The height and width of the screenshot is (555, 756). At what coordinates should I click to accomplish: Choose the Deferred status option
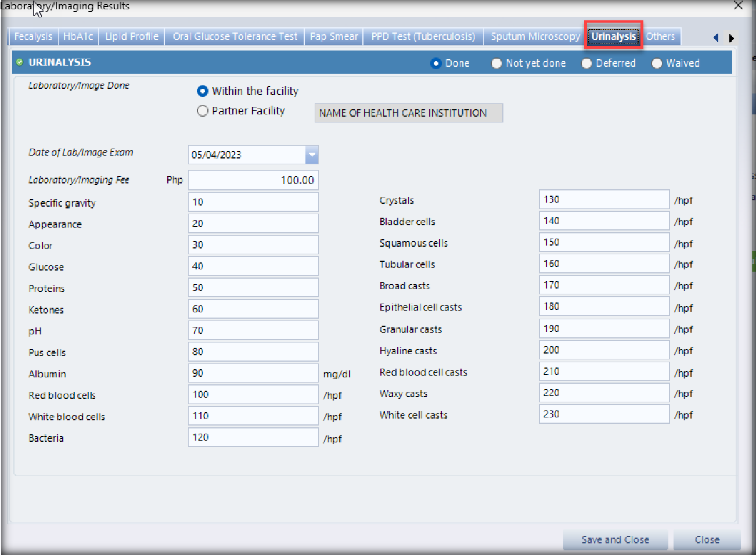click(x=586, y=63)
